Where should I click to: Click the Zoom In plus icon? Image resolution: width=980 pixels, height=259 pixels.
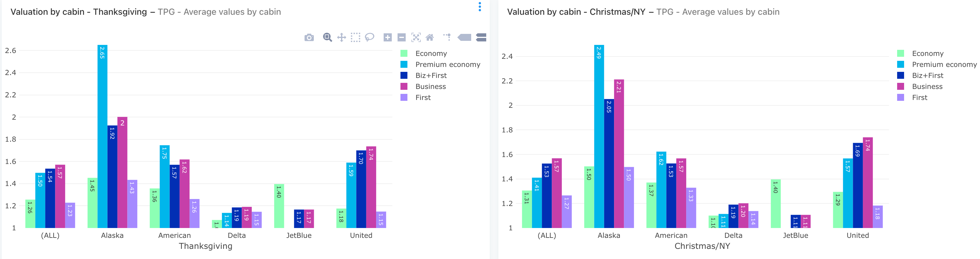point(387,37)
